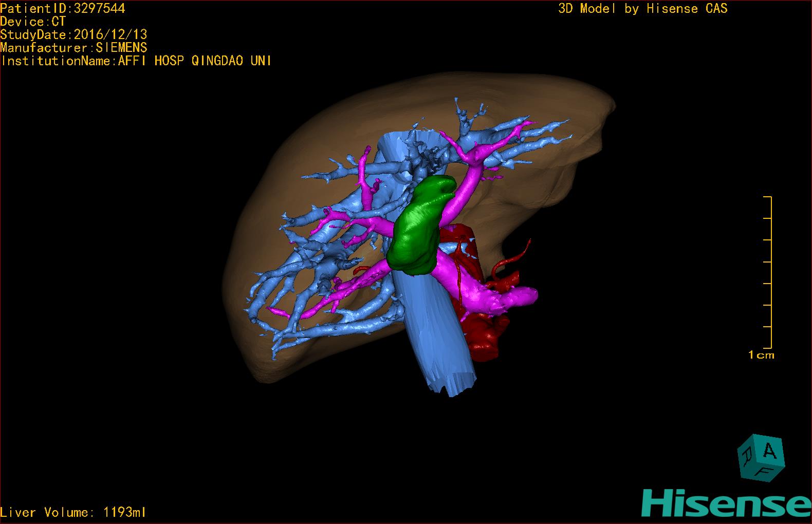Click the InstitutionName:AFFI HOSP QINGDAO UNI line
This screenshot has width=812, height=524.
point(136,61)
